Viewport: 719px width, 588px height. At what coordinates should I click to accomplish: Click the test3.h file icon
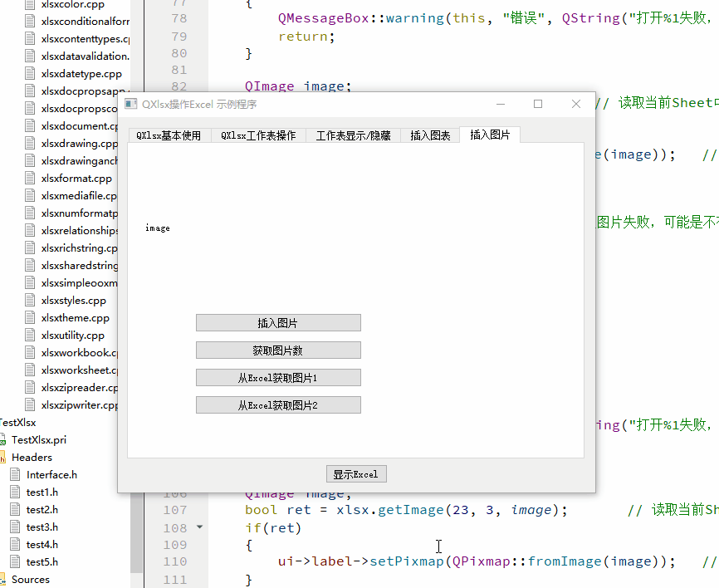click(16, 527)
